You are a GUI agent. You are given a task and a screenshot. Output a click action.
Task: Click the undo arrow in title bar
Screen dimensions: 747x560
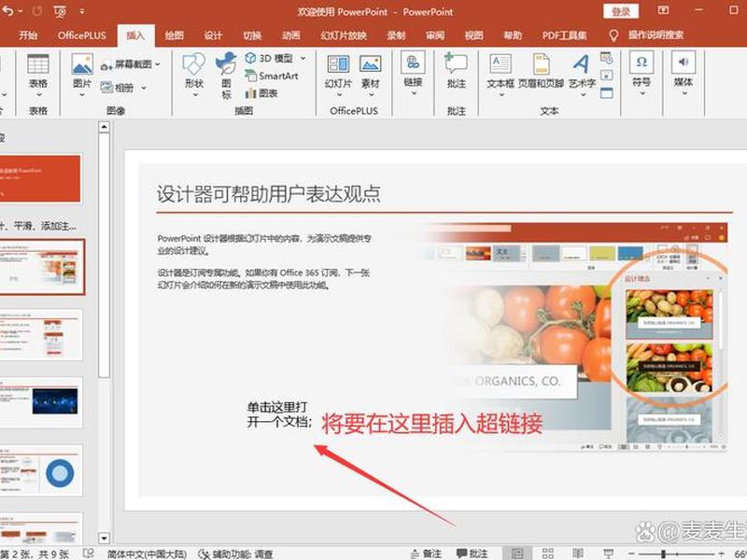coord(7,10)
